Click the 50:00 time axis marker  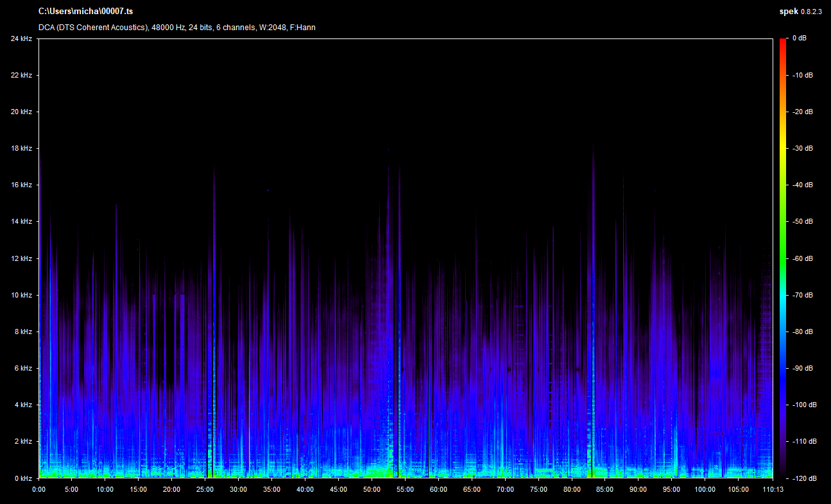[x=372, y=489]
